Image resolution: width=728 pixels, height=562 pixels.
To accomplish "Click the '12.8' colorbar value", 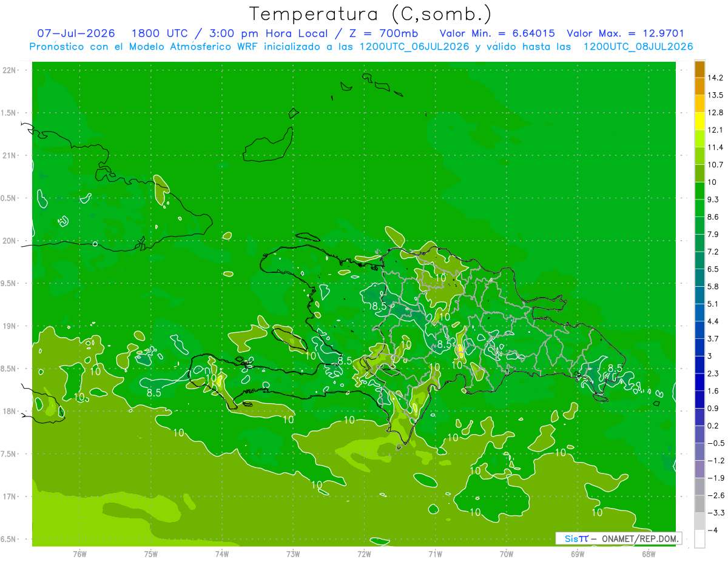I will (x=715, y=112).
